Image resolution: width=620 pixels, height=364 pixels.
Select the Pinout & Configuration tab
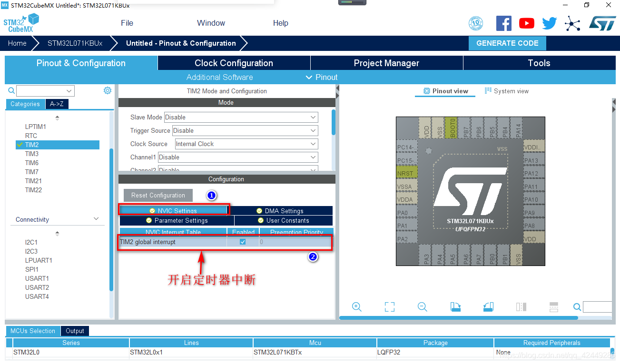(81, 63)
